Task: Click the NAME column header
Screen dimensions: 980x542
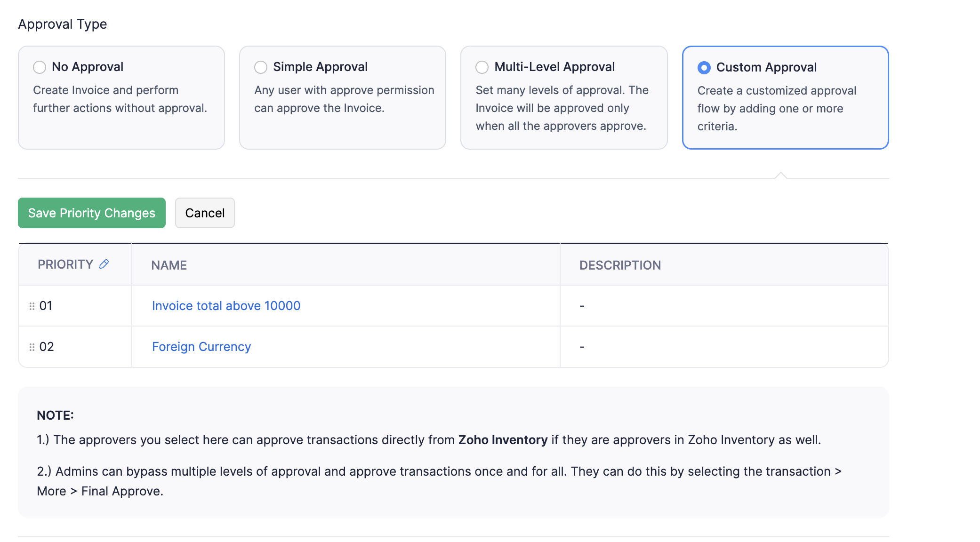Action: point(169,265)
